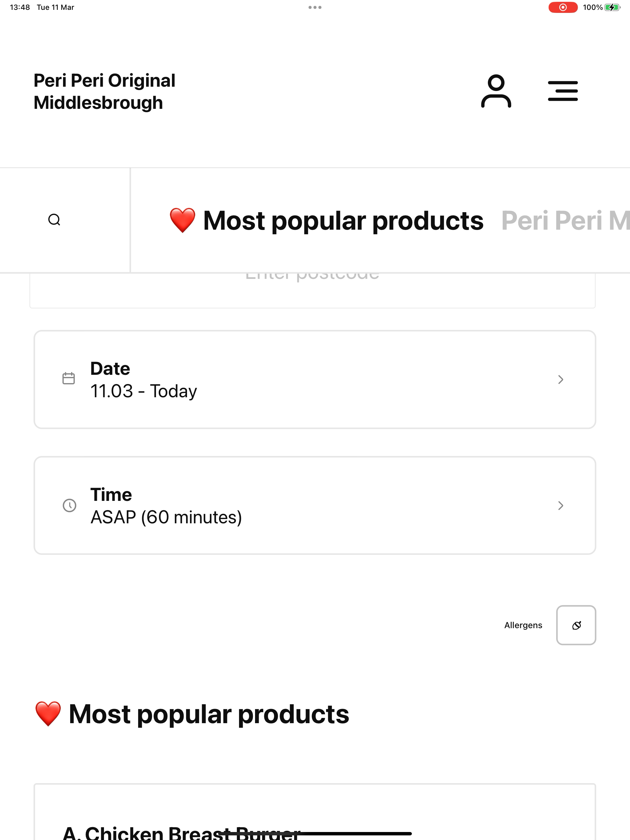Open the A. Chicken Breast Burger item
This screenshot has height=840, width=630.
point(315,812)
